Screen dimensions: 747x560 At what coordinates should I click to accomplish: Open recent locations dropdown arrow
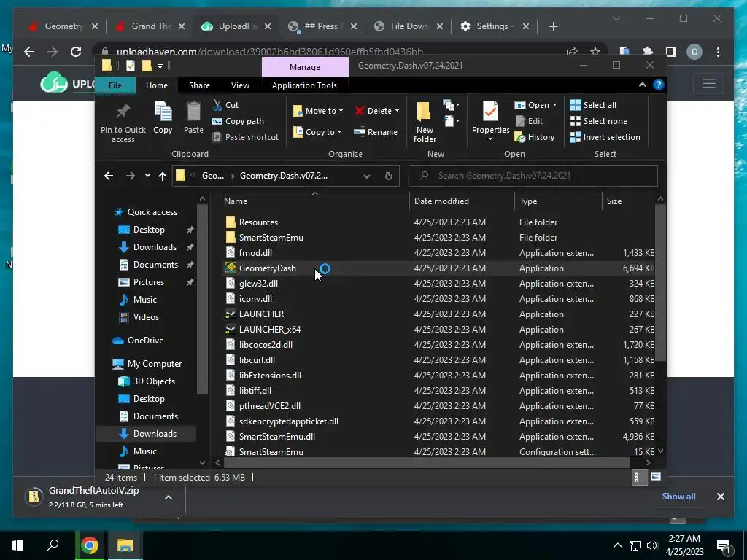click(x=147, y=176)
